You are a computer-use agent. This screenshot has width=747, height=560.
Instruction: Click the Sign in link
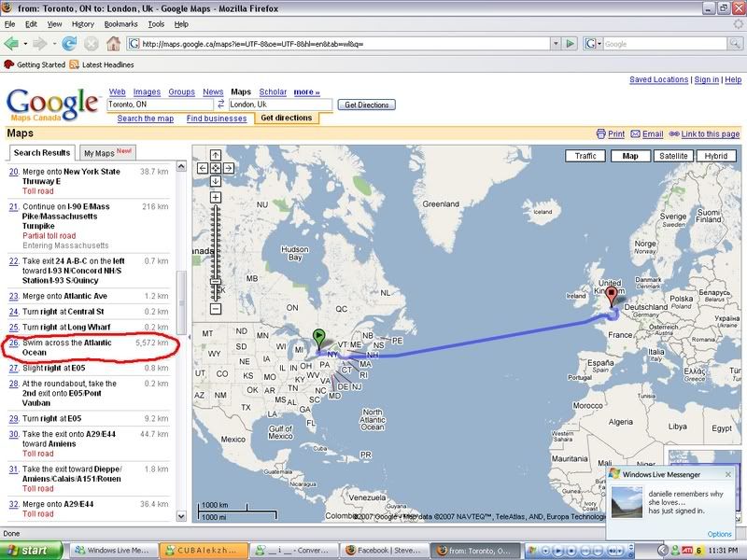(x=707, y=79)
